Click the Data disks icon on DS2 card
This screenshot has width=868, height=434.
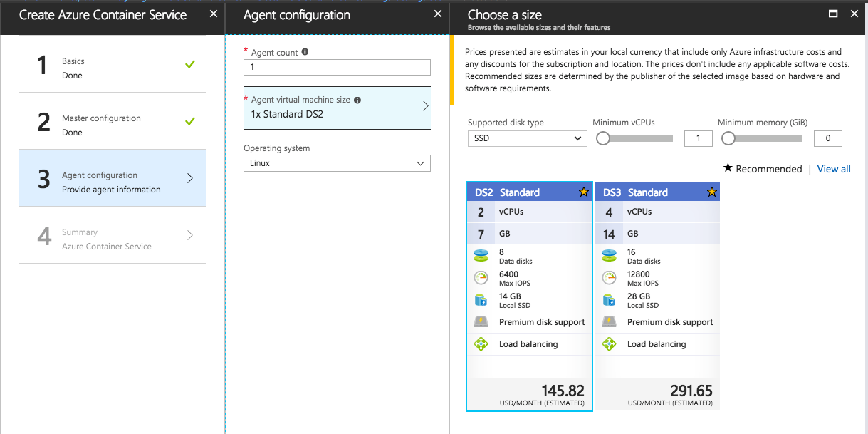(481, 256)
